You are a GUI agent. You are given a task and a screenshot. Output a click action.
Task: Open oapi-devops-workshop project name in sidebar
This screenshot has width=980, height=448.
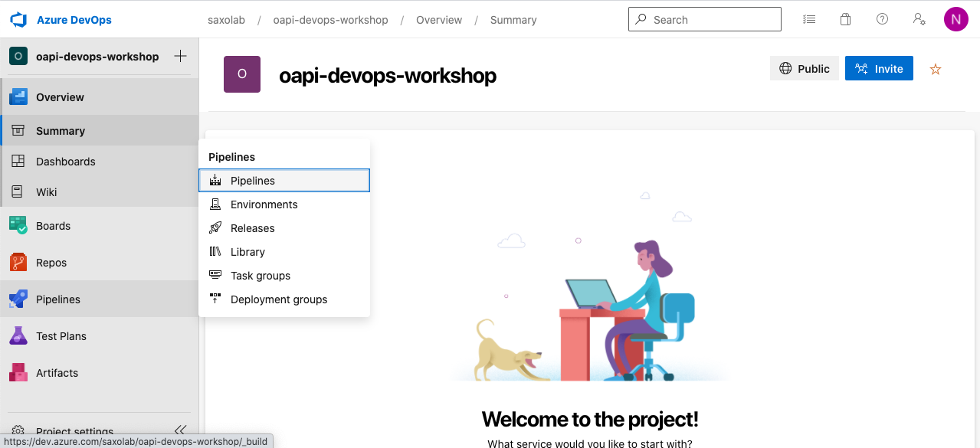tap(97, 57)
